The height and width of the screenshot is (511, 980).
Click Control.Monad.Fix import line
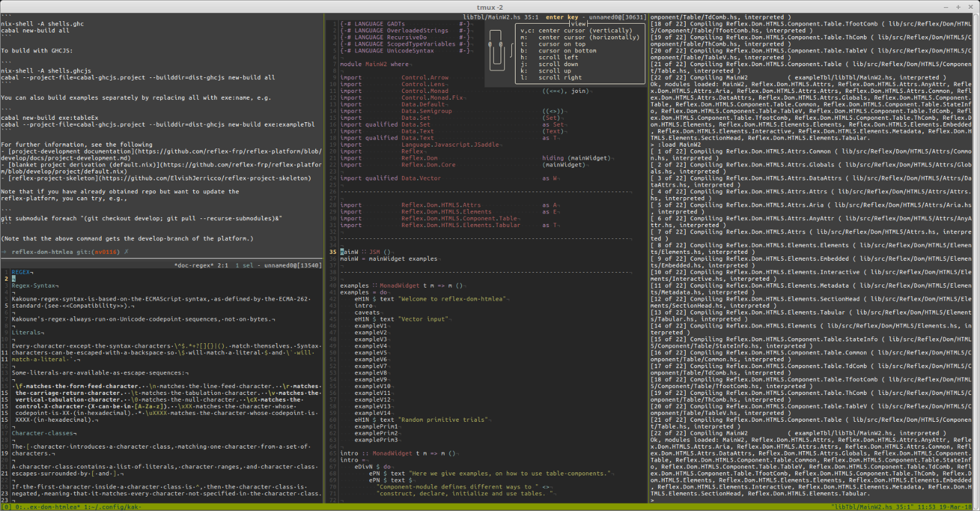tap(402, 98)
